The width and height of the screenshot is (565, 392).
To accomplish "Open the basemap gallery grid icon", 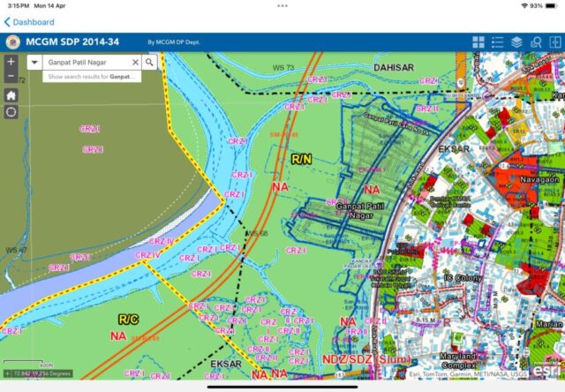I will [x=478, y=42].
